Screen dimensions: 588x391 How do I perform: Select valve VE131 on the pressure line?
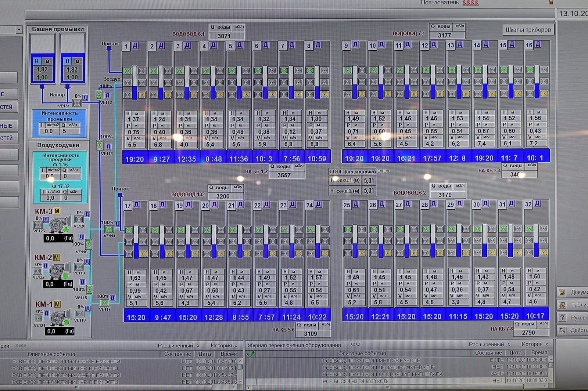pyautogui.click(x=77, y=103)
